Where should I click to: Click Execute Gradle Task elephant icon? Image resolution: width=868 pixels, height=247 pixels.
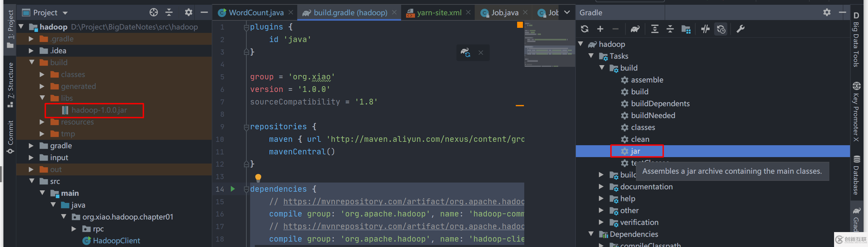pyautogui.click(x=635, y=29)
